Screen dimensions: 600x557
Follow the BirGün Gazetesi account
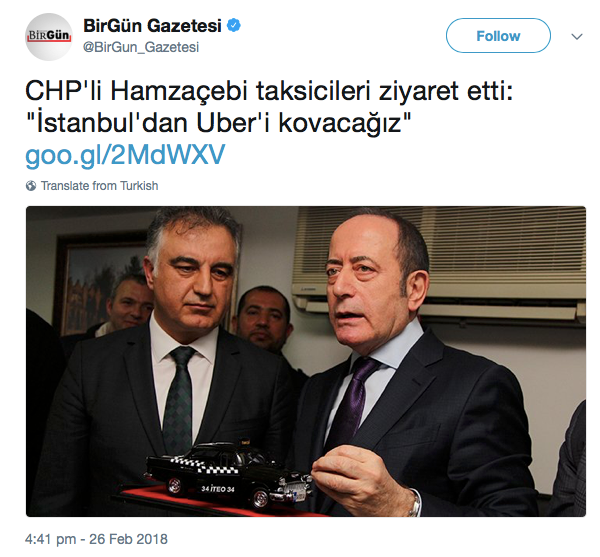[498, 36]
